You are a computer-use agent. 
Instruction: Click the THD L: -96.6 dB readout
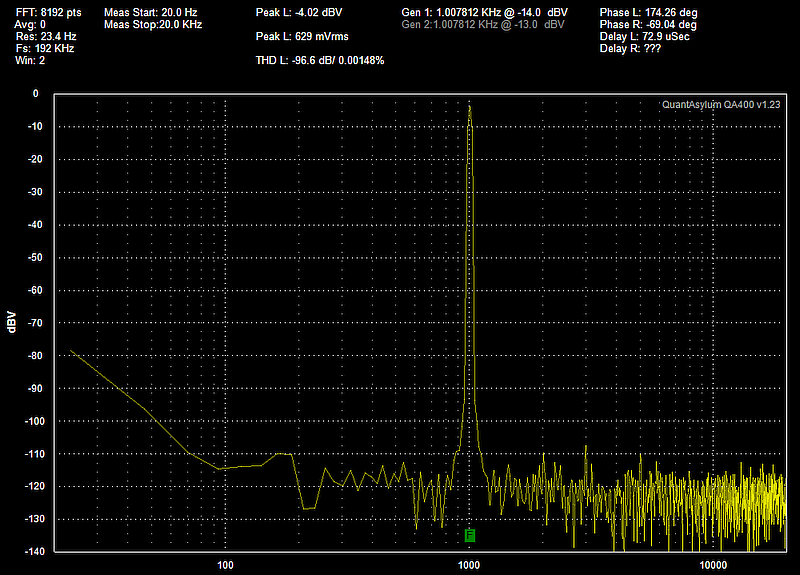coord(320,60)
